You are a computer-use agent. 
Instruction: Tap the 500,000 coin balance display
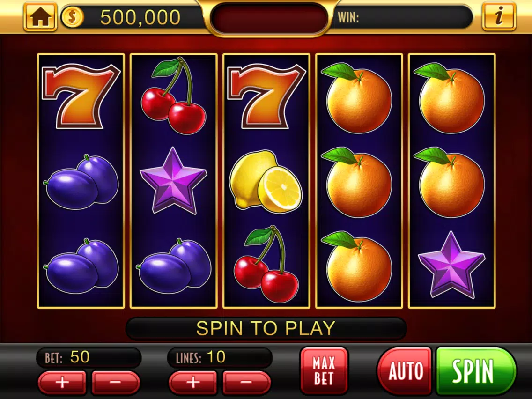click(140, 17)
